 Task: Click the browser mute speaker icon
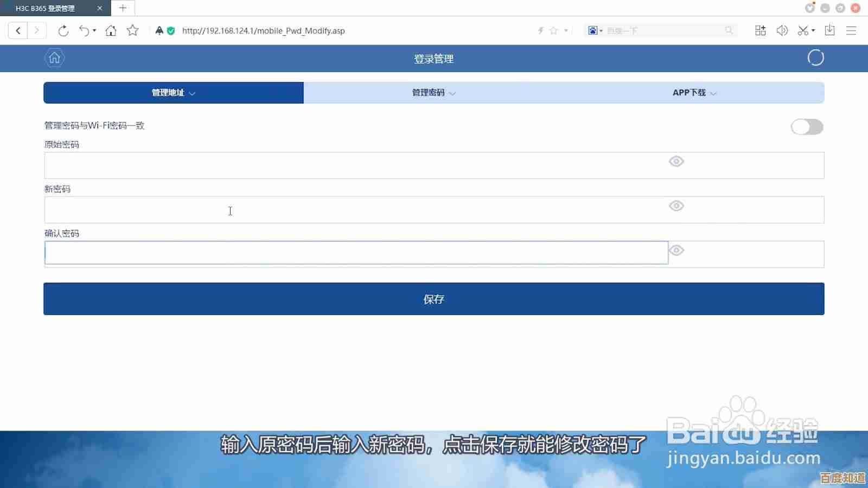(782, 31)
